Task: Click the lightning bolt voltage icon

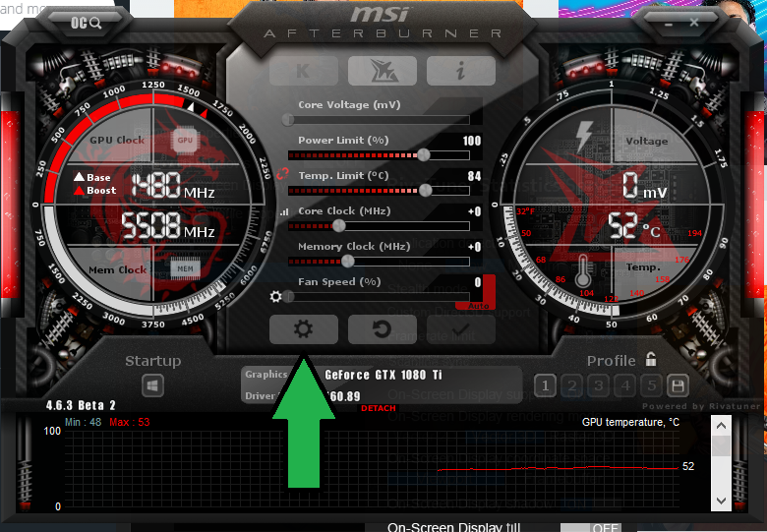Action: tap(584, 137)
